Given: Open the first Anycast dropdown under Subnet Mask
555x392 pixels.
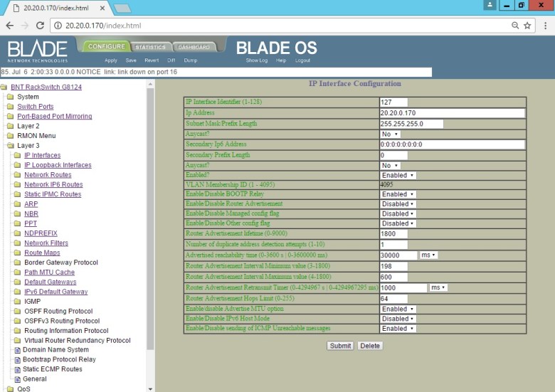Looking at the screenshot, I should pyautogui.click(x=391, y=134).
